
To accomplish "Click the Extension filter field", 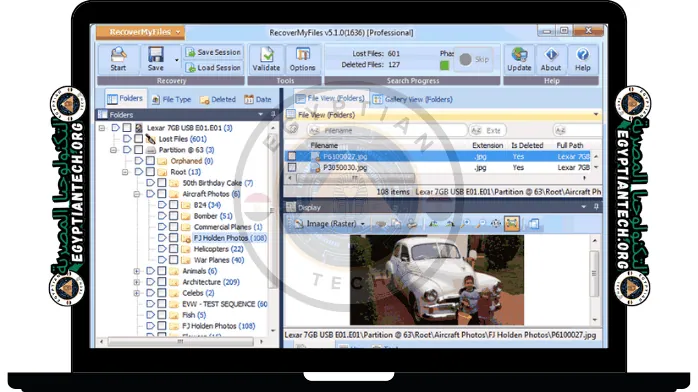I will pyautogui.click(x=487, y=130).
